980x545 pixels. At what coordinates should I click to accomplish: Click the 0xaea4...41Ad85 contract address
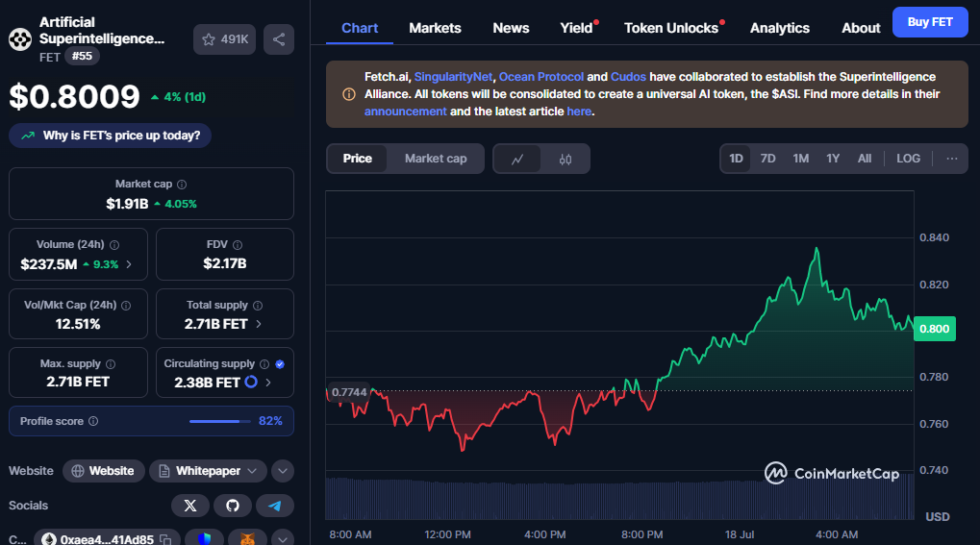107,539
